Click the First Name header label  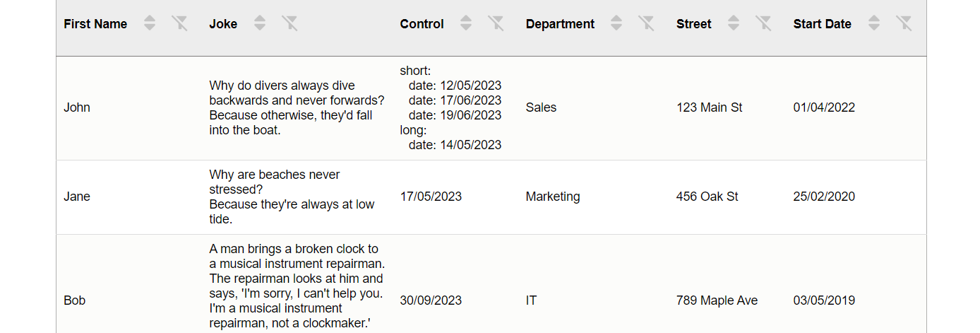coord(95,24)
